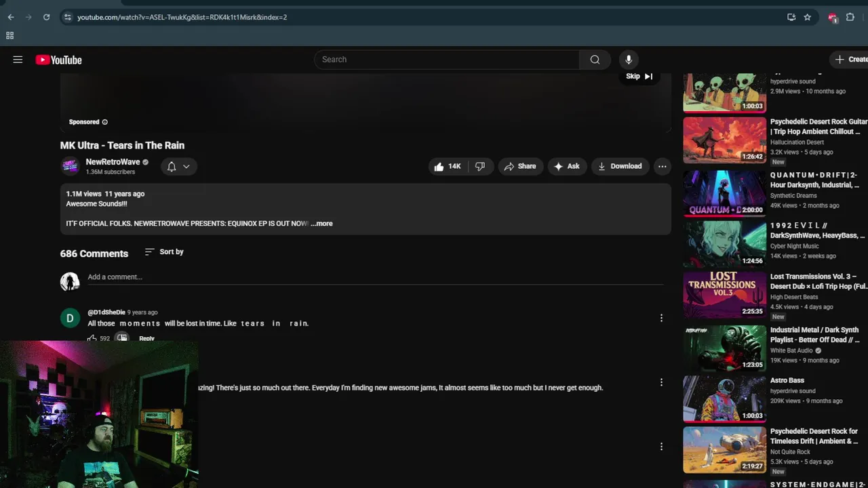Image resolution: width=868 pixels, height=488 pixels.
Task: Dislike the video
Action: pos(480,166)
